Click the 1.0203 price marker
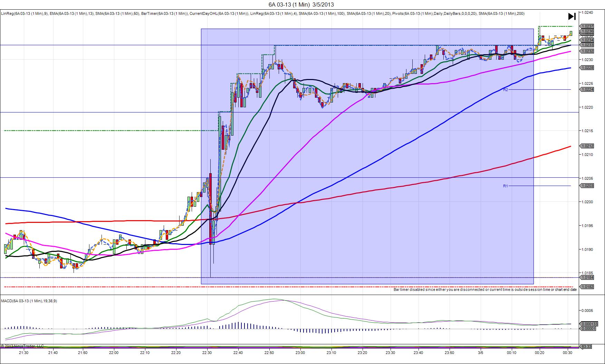Screen dimensions: 605x364 587,186
